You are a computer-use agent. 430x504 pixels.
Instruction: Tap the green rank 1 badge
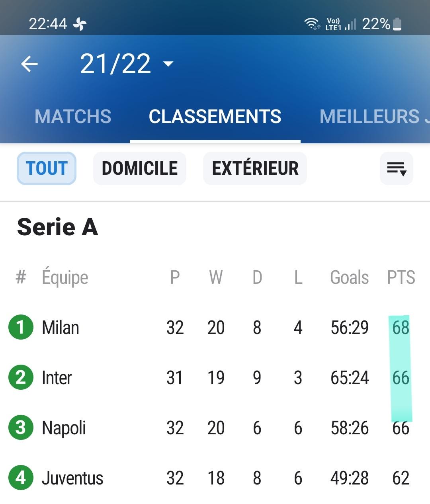tap(21, 327)
